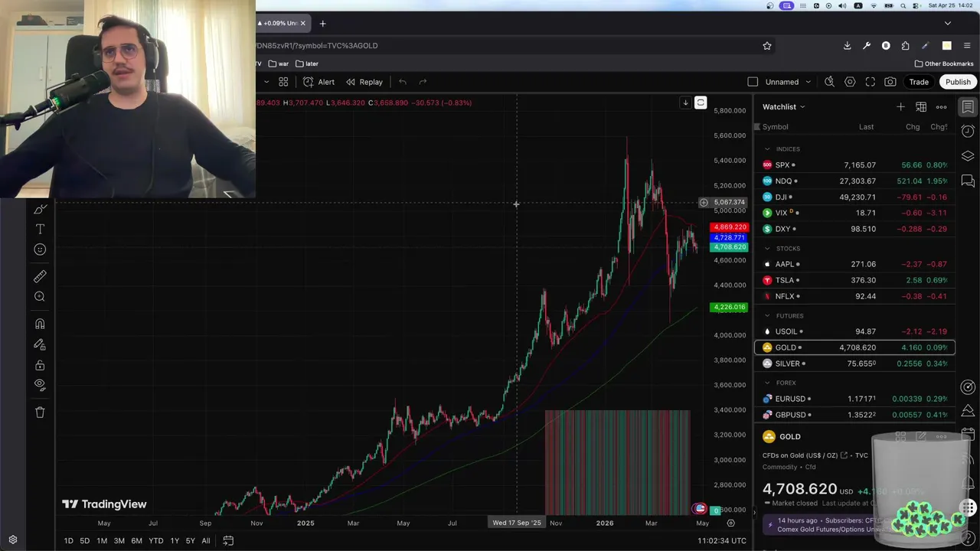This screenshot has height=551, width=980.
Task: Select USOIL in the watchlist
Action: pyautogui.click(x=854, y=331)
